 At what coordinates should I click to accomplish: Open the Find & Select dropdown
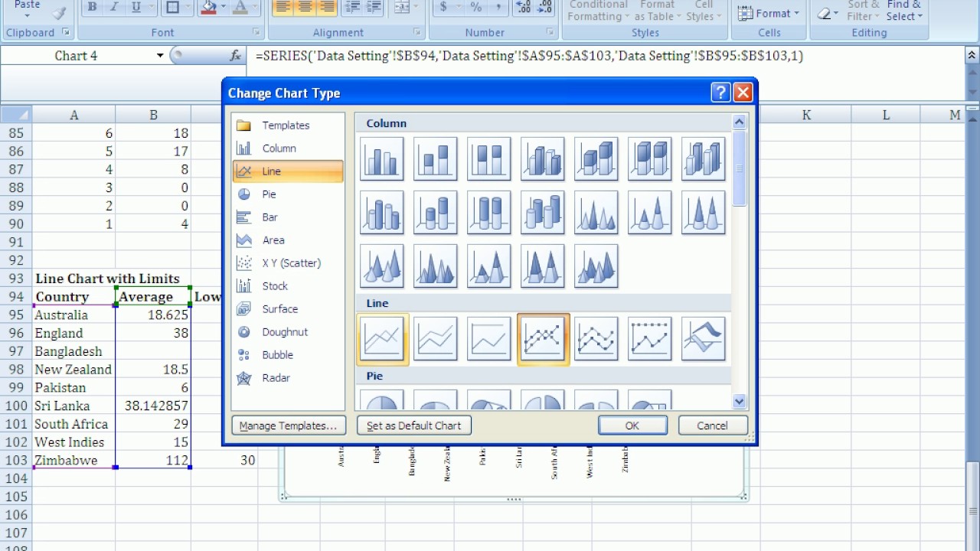point(904,11)
